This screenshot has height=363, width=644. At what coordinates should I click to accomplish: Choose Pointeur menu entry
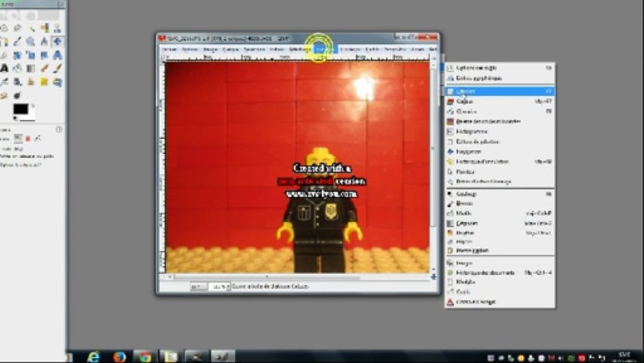pyautogui.click(x=498, y=171)
